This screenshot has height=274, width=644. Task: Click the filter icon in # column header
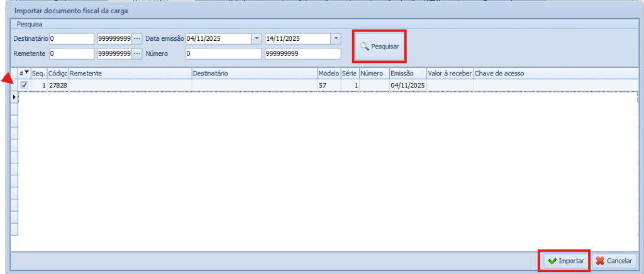26,73
